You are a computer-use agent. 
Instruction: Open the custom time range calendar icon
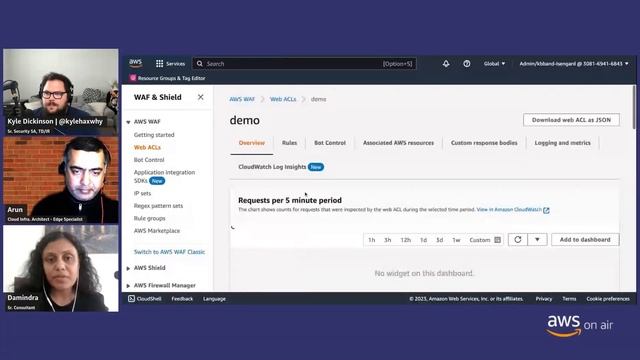(x=498, y=240)
